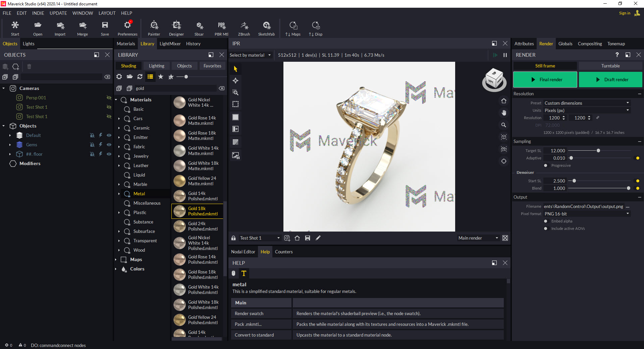The height and width of the screenshot is (349, 644).
Task: Adjust the Denoiser Blend slider
Action: (628, 188)
